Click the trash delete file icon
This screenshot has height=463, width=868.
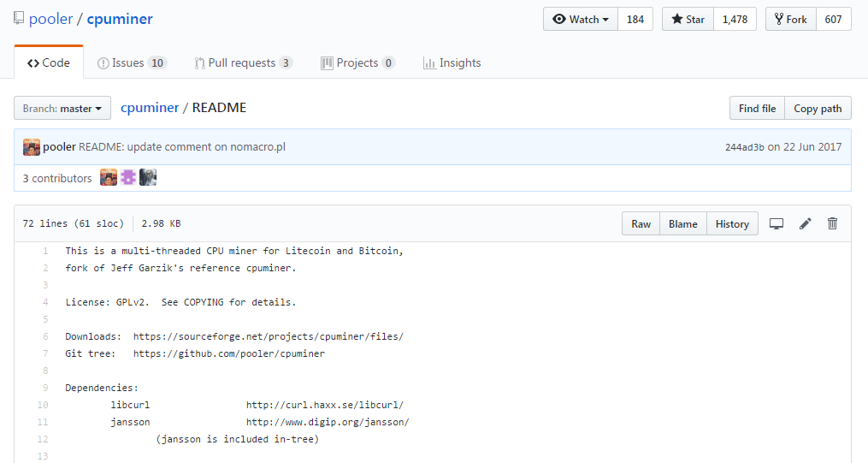[x=832, y=224]
